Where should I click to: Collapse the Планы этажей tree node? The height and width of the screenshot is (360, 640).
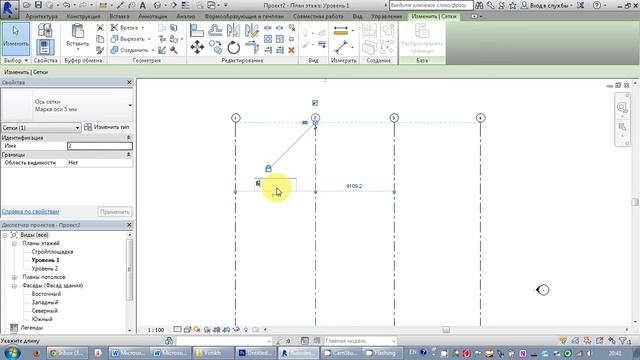coord(14,243)
